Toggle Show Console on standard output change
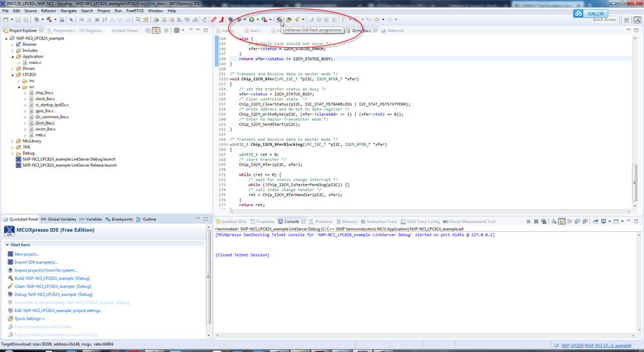 [578, 222]
